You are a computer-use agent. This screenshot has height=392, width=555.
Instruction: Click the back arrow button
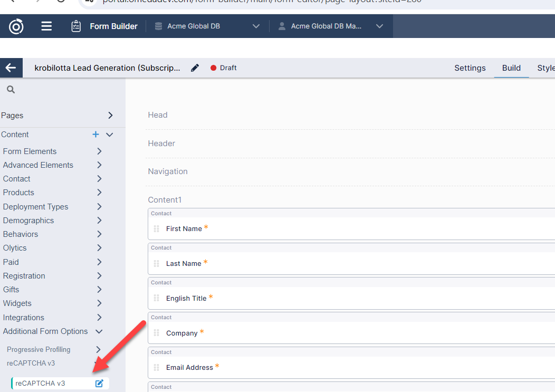click(11, 68)
